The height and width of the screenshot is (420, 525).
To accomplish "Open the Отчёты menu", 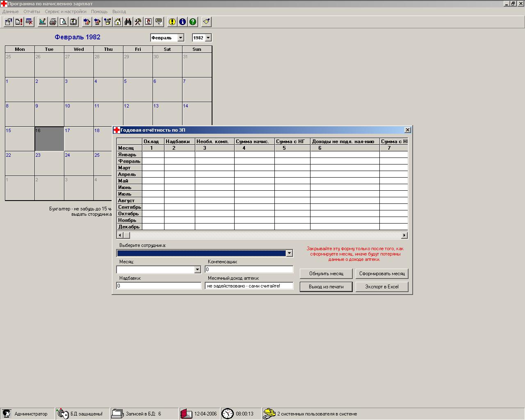I will [32, 11].
